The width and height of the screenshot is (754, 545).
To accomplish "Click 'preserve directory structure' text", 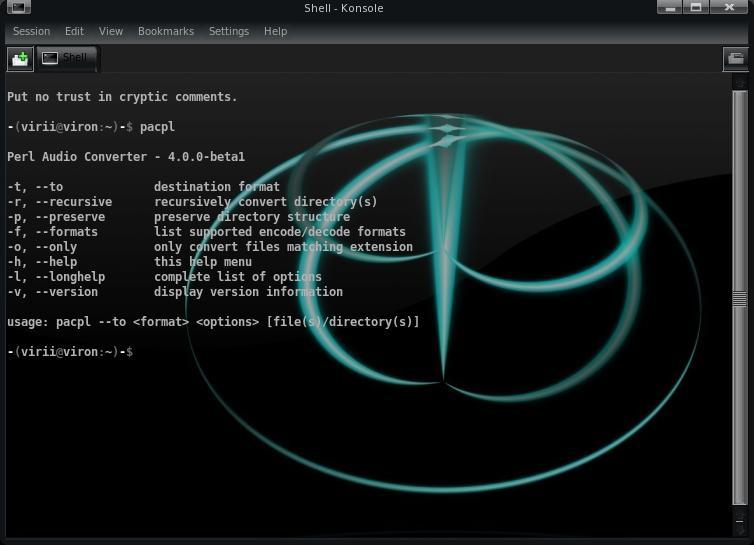I will click(x=252, y=217).
